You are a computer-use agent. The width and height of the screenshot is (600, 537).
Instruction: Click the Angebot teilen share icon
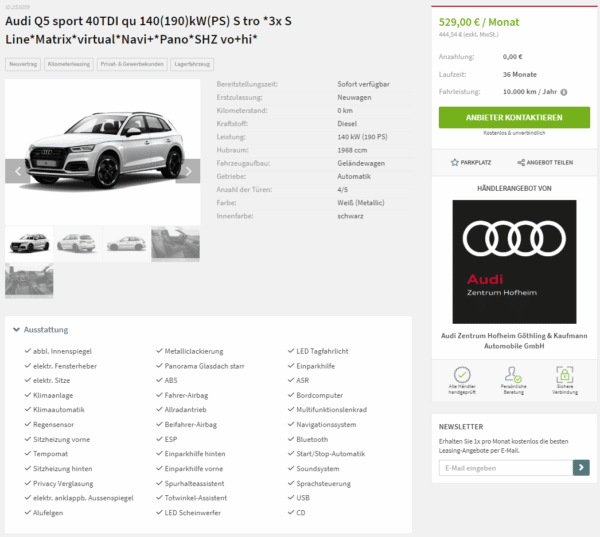(x=521, y=163)
